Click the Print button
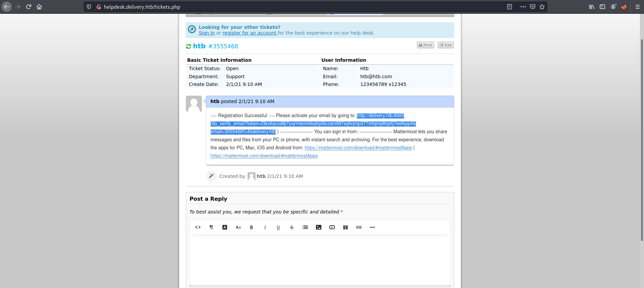The height and width of the screenshot is (288, 644). point(425,45)
